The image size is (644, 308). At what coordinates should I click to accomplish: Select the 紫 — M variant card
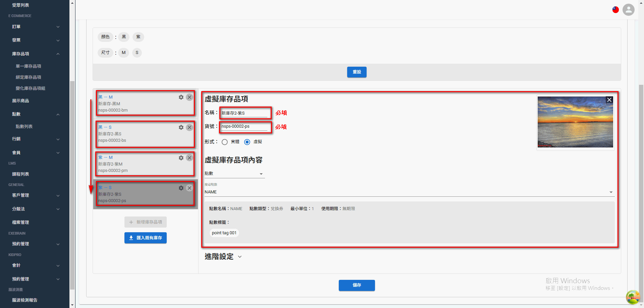[145, 164]
